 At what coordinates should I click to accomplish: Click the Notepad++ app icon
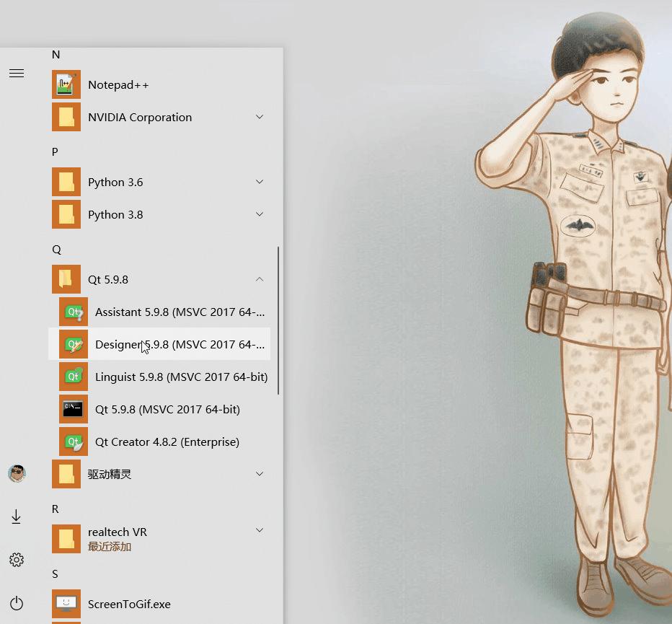66,84
